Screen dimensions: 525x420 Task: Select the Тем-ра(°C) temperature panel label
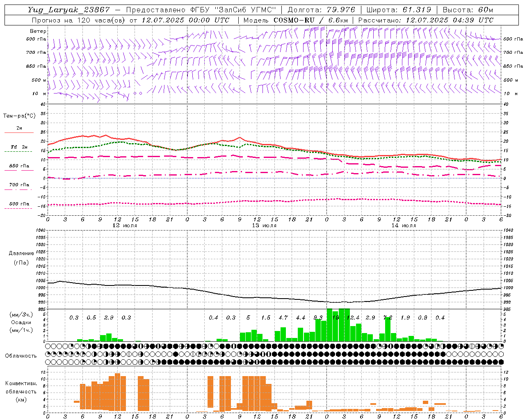pyautogui.click(x=19, y=116)
